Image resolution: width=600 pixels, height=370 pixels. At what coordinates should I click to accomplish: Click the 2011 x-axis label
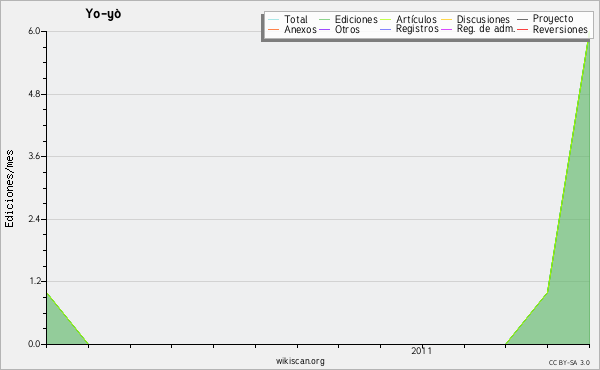pyautogui.click(x=422, y=351)
